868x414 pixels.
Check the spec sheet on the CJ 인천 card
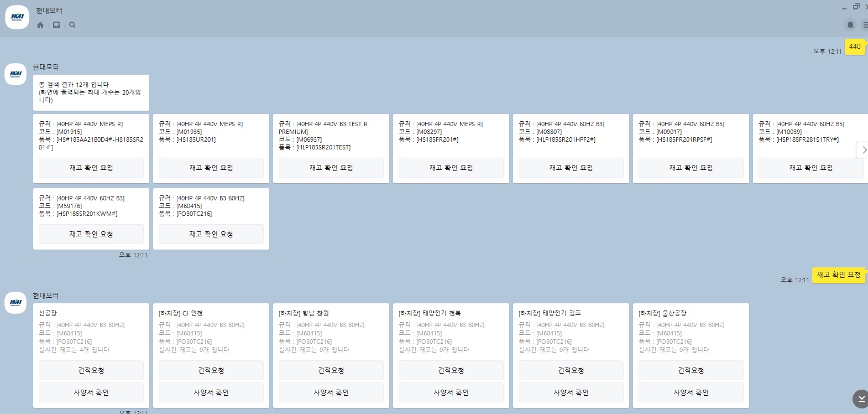point(211,392)
